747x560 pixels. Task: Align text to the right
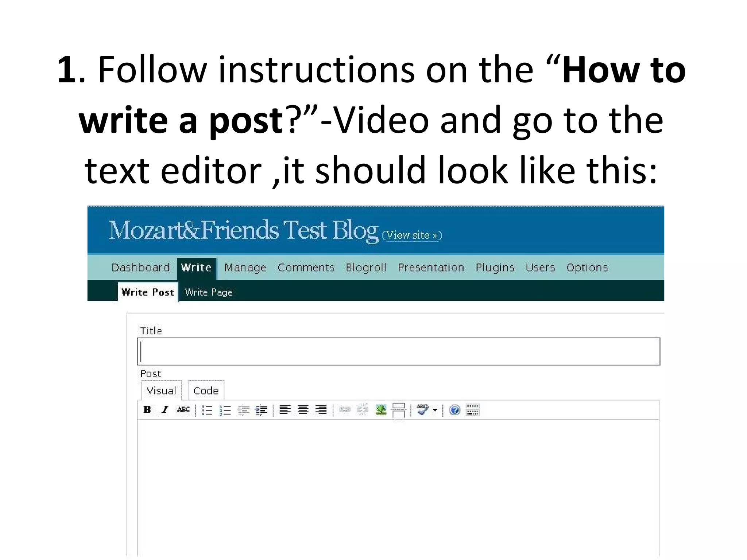(321, 410)
